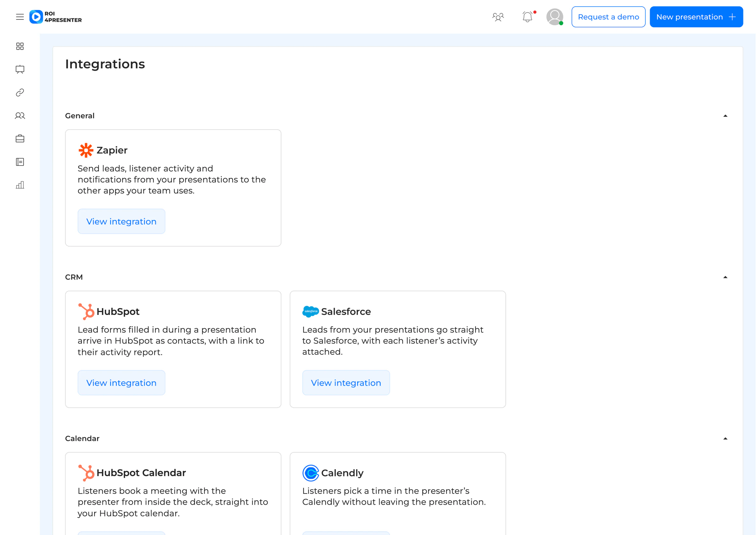Open the user profile avatar
This screenshot has width=756, height=535.
(x=555, y=17)
